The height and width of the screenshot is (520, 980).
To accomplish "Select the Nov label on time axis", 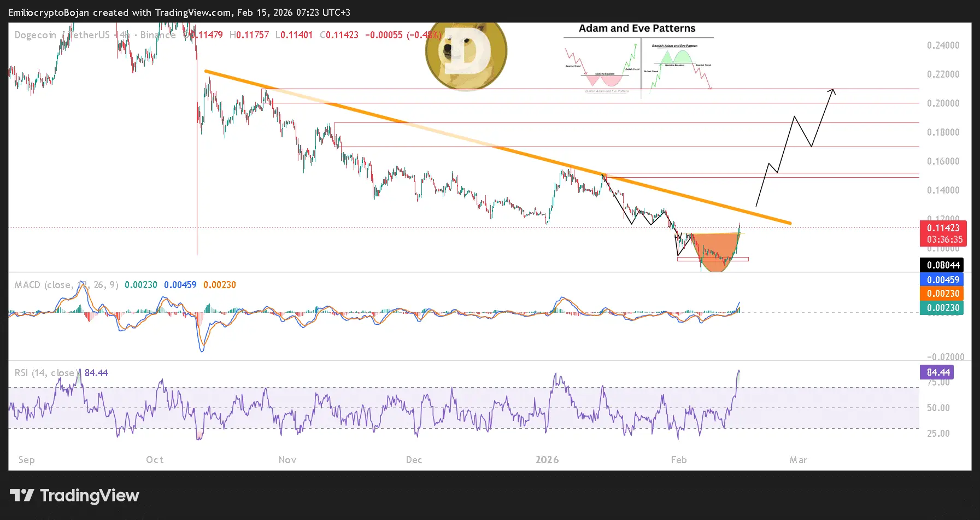I will [x=287, y=460].
